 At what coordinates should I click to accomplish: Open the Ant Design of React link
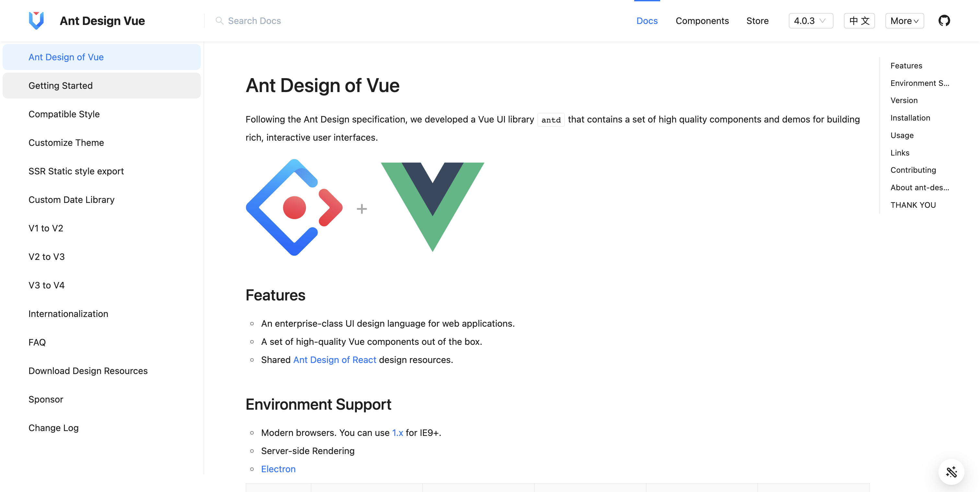(334, 359)
